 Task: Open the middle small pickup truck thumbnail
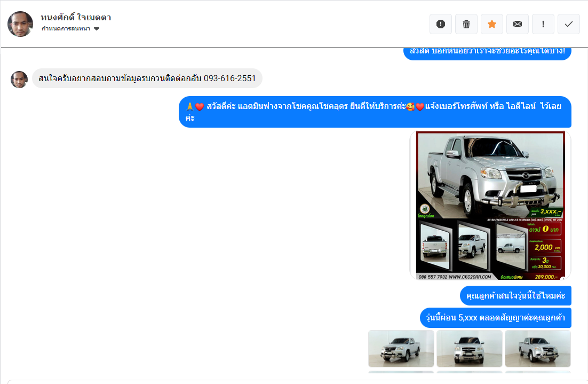coord(470,349)
